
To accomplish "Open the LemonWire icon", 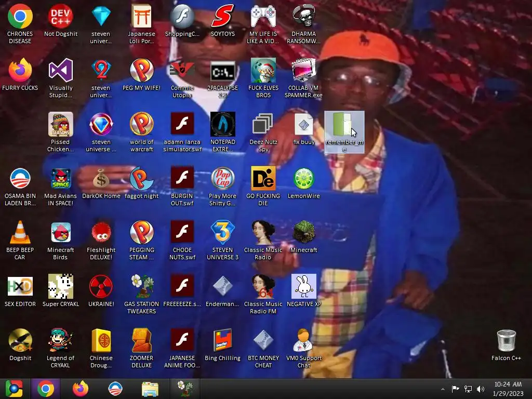I will tap(303, 179).
